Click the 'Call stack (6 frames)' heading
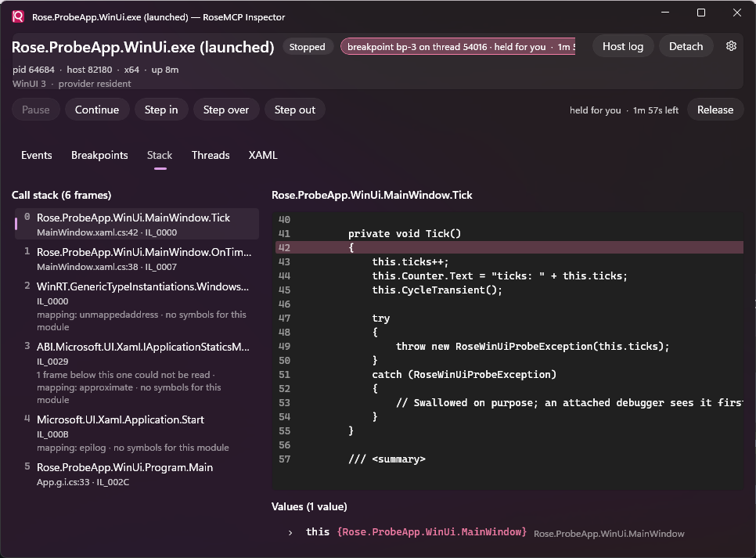The width and height of the screenshot is (756, 558). coord(61,195)
